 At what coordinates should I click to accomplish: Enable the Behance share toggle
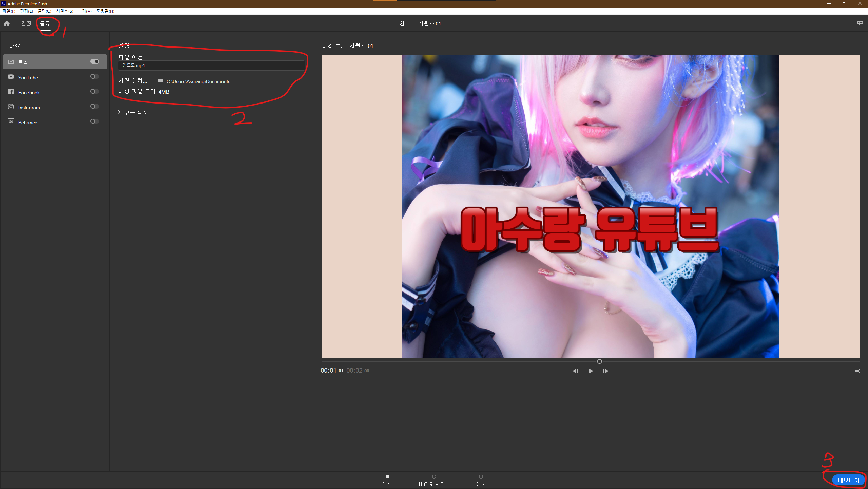coord(95,121)
